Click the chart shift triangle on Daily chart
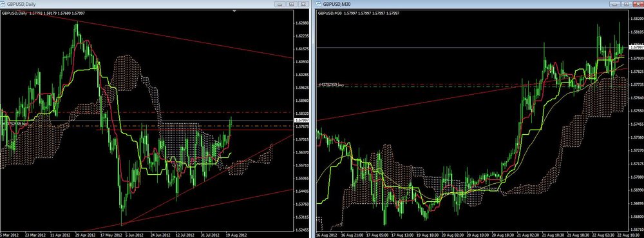Image resolution: width=644 pixels, height=238 pixels. pyautogui.click(x=234, y=12)
